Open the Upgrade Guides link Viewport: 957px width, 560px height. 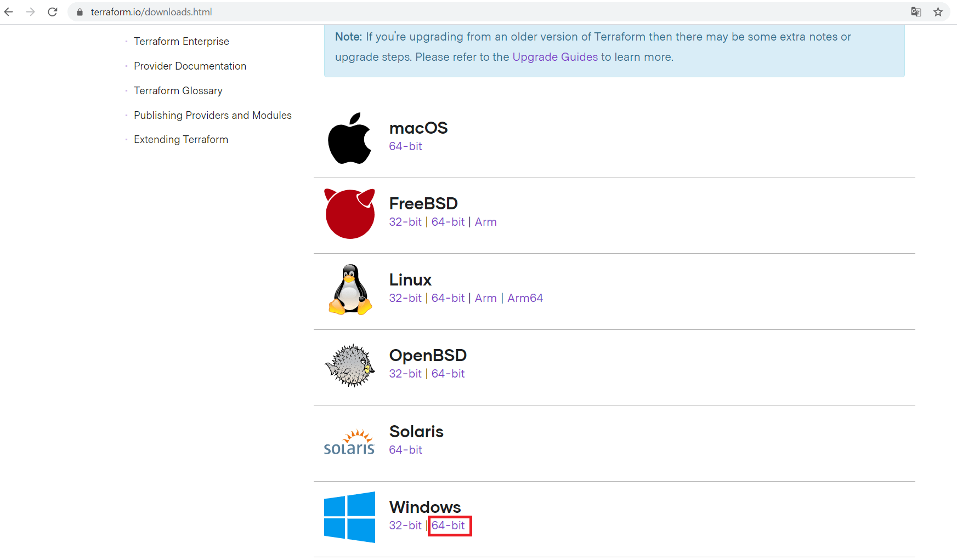[x=555, y=57]
